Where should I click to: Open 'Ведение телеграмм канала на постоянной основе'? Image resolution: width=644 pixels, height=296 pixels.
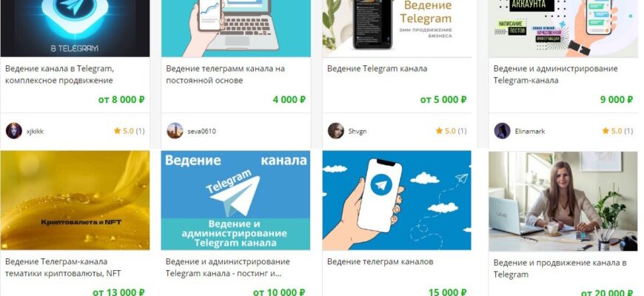[x=225, y=74]
